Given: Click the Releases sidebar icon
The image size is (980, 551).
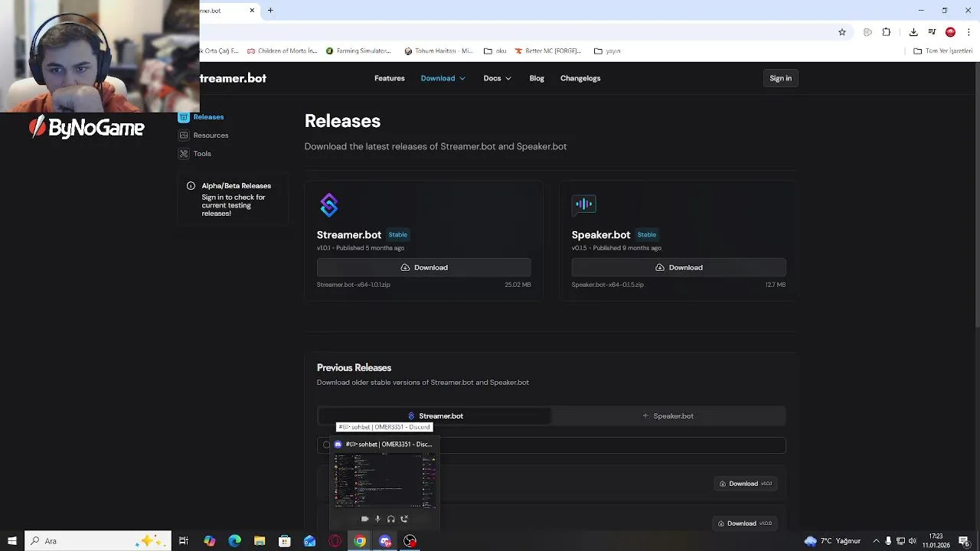Looking at the screenshot, I should tap(184, 117).
